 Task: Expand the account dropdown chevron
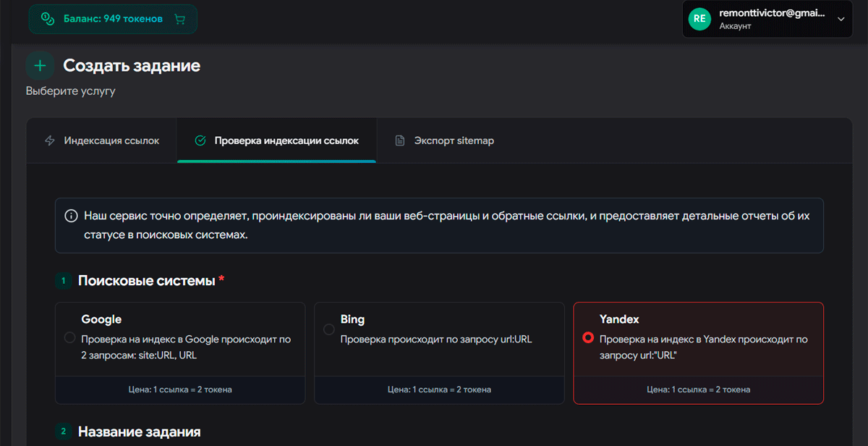[x=842, y=18]
